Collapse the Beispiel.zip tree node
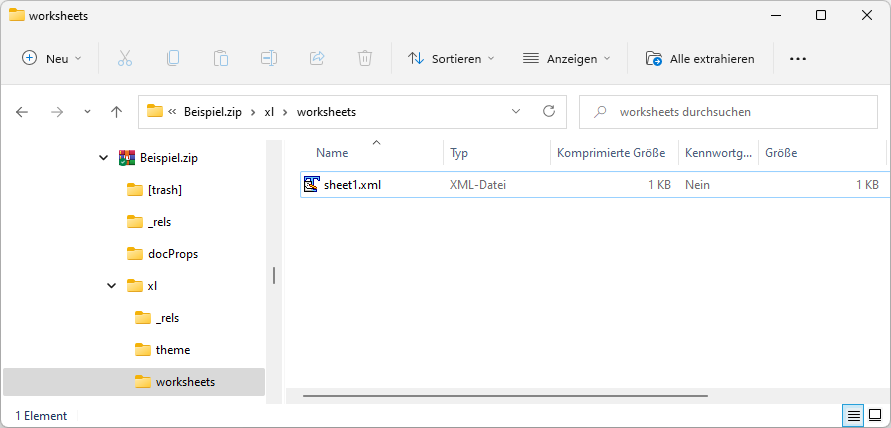The height and width of the screenshot is (428, 891). 104,158
